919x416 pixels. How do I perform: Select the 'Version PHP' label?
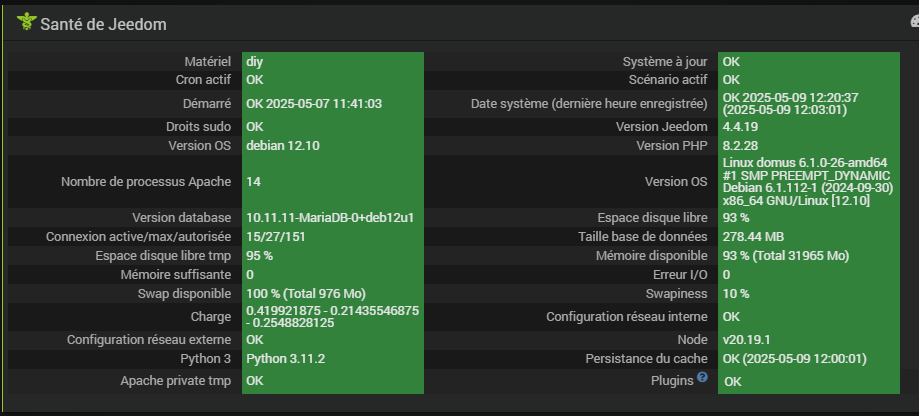672,145
